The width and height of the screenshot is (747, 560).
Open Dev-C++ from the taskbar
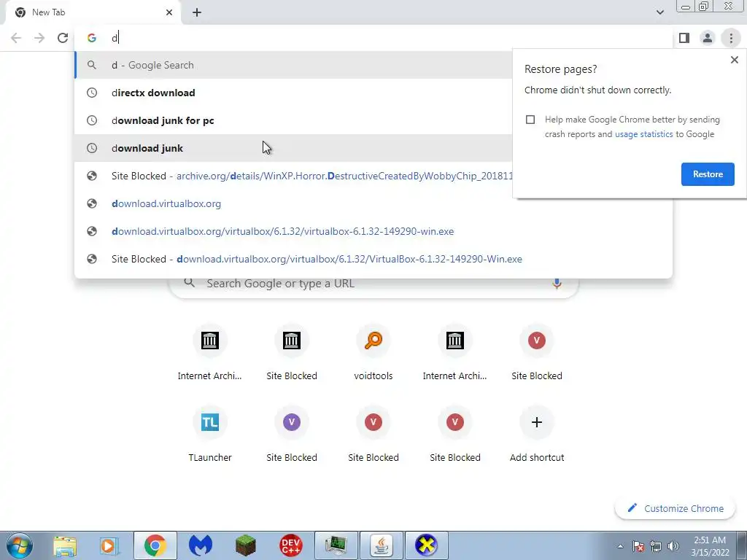click(x=290, y=545)
